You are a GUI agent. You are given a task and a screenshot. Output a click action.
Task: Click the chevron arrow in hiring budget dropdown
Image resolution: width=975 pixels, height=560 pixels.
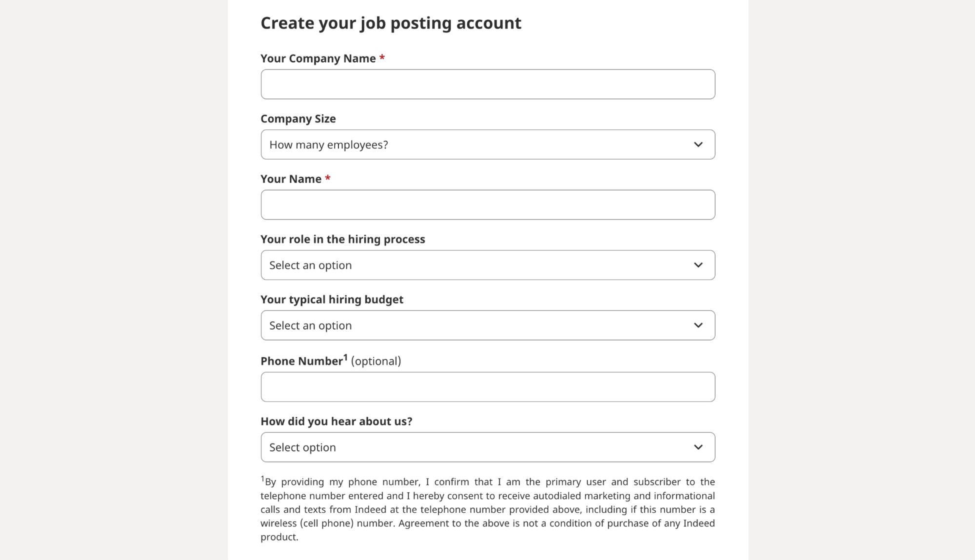point(698,325)
